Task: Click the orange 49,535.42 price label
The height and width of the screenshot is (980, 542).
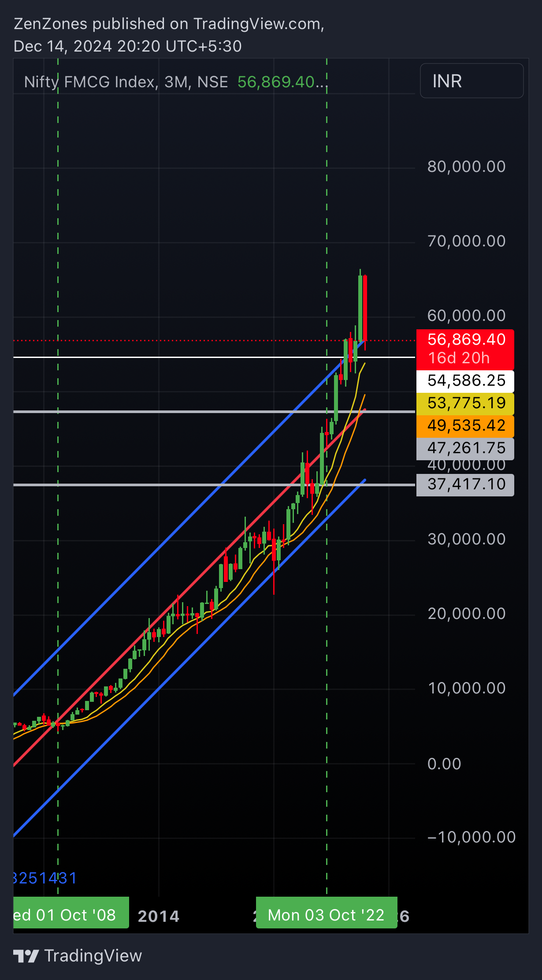Action: 465,425
